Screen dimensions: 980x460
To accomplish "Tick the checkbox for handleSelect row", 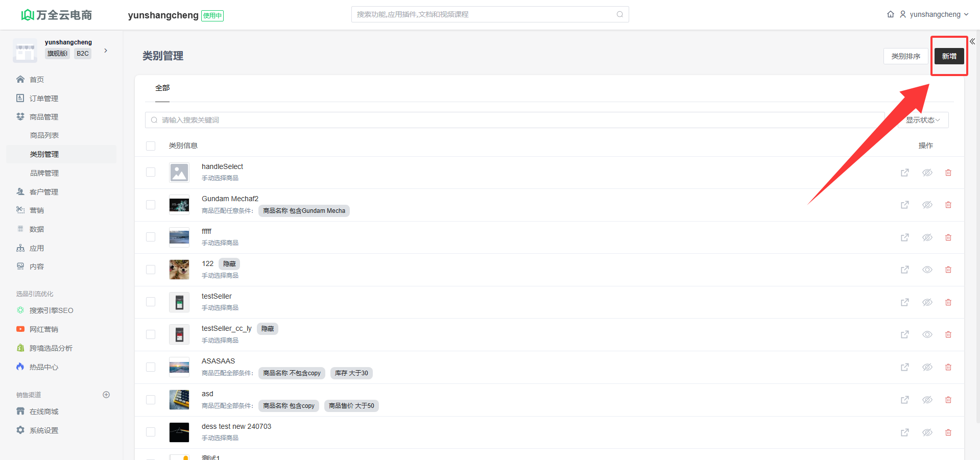I will click(x=151, y=172).
